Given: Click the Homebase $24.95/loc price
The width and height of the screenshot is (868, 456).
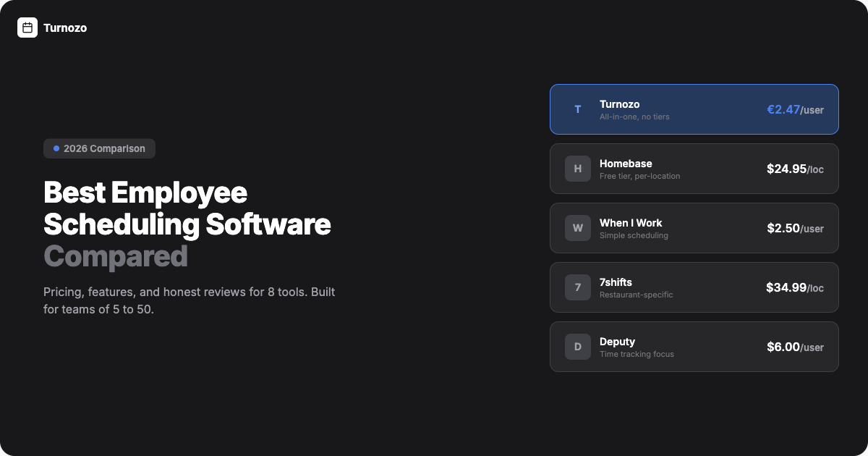Looking at the screenshot, I should (795, 169).
